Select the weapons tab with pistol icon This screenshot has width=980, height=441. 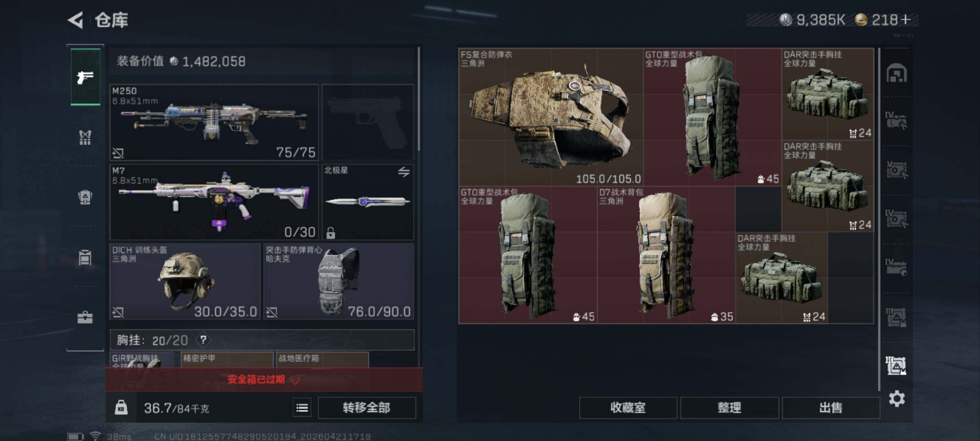click(85, 77)
